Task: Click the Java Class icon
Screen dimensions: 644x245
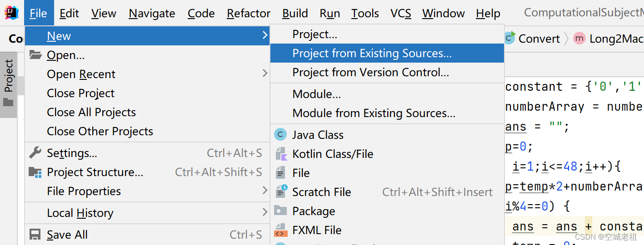Action: (281, 135)
